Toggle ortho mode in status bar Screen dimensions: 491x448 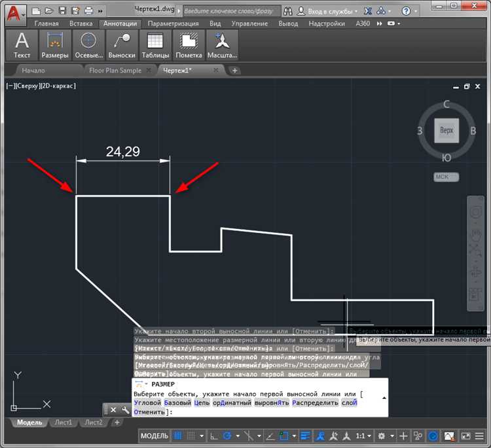click(x=214, y=436)
